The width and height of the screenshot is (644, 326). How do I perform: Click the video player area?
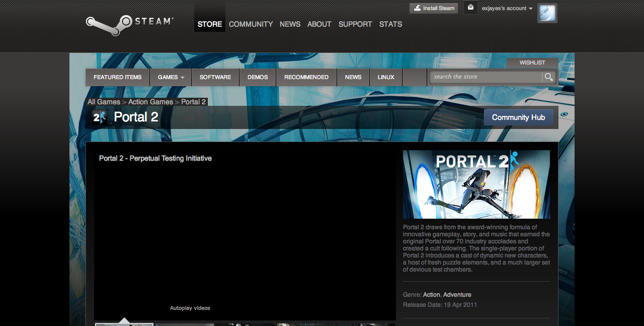(245, 234)
